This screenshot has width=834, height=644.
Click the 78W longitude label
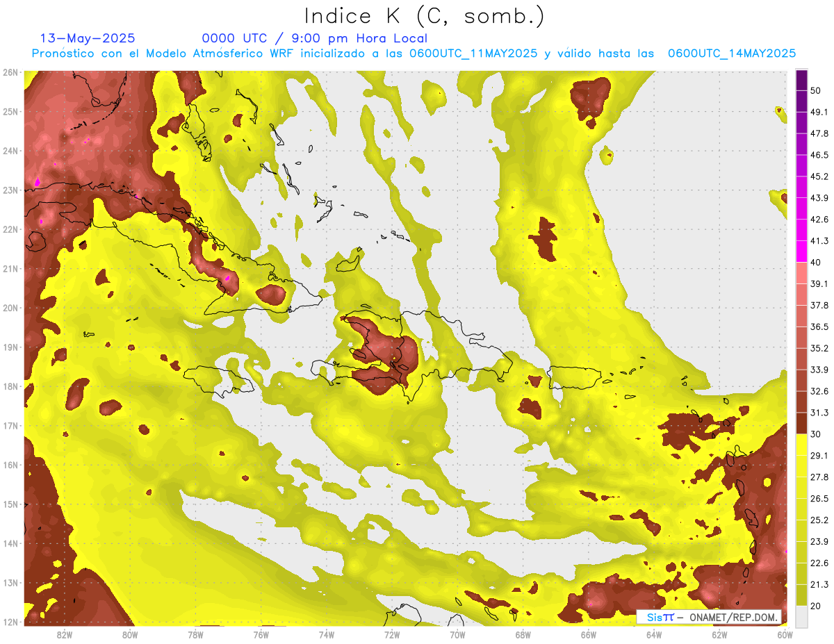(x=195, y=634)
